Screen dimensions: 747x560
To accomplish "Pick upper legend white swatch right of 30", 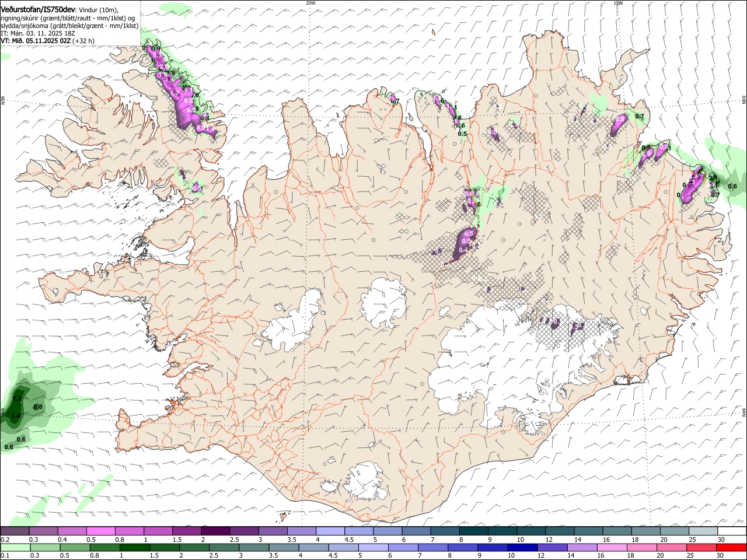I will (732, 531).
